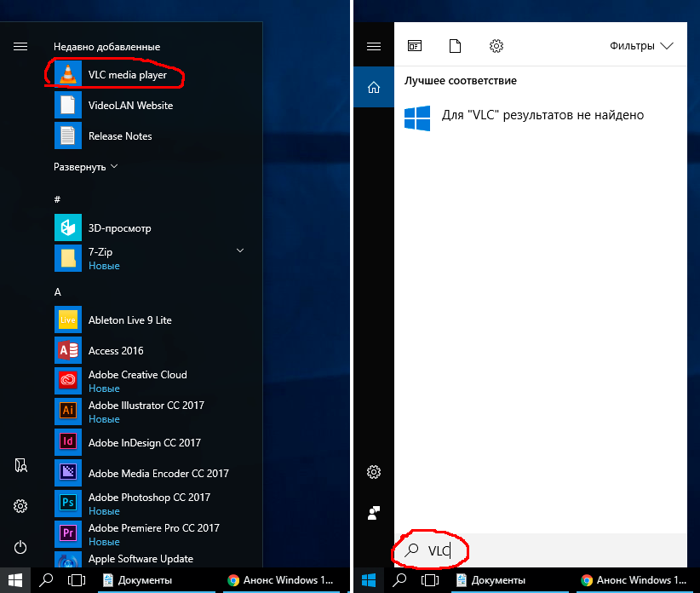
Task: Expand the recently added list with Развернуть
Action: pos(86,167)
